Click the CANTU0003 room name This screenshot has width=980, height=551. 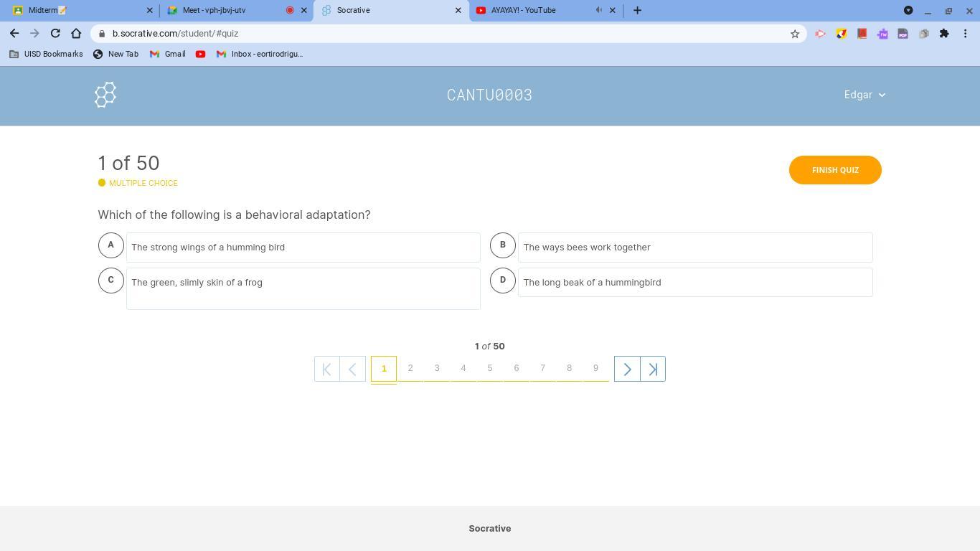490,95
